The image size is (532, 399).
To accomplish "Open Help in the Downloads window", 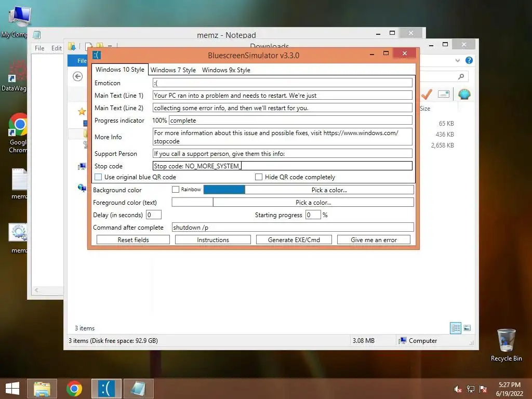I will click(469, 60).
